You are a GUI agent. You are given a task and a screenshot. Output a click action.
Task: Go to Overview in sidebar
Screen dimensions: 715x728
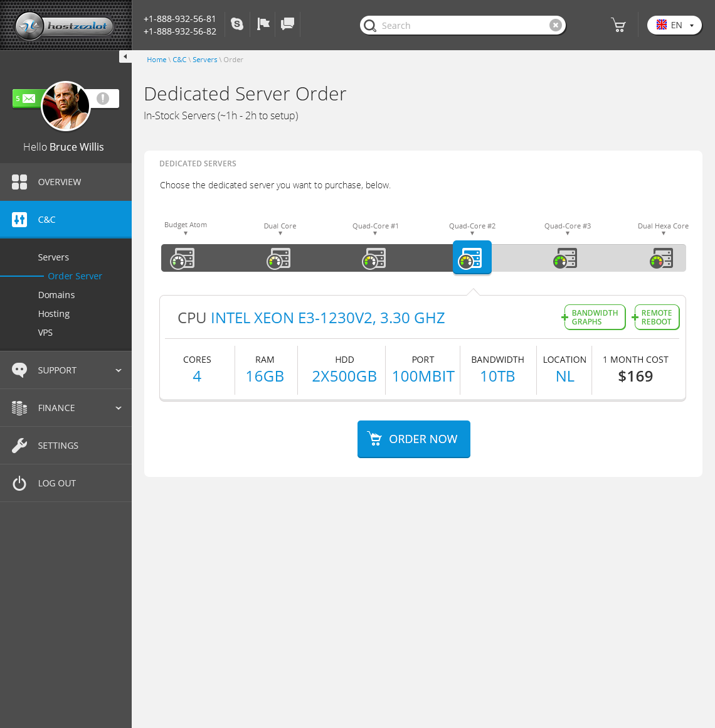pyautogui.click(x=66, y=182)
